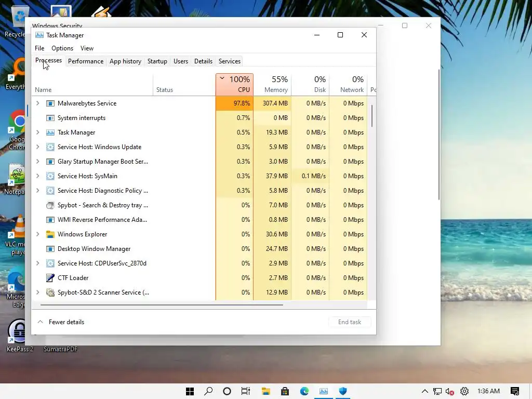This screenshot has height=399, width=532.
Task: Expand Service Host: SysMain group
Action: click(37, 176)
